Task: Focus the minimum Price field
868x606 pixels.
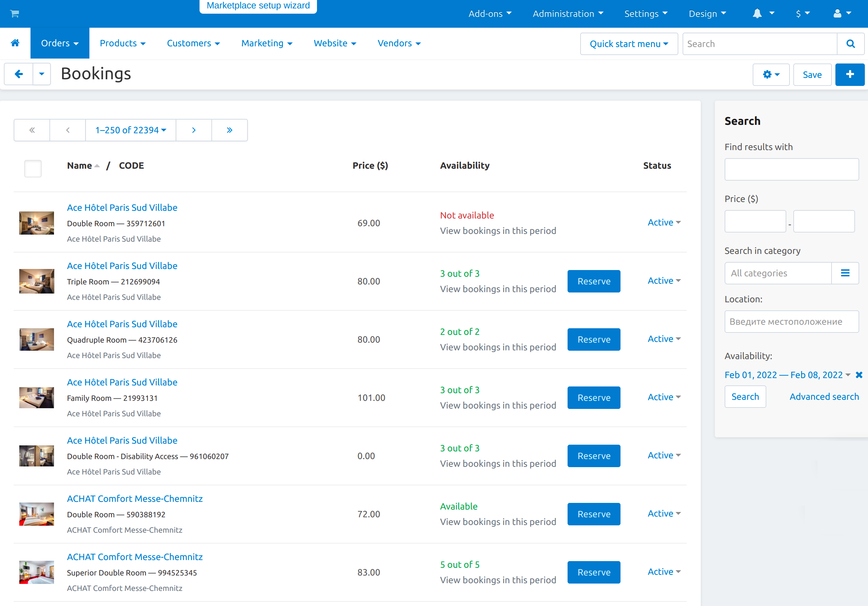Action: click(x=755, y=221)
